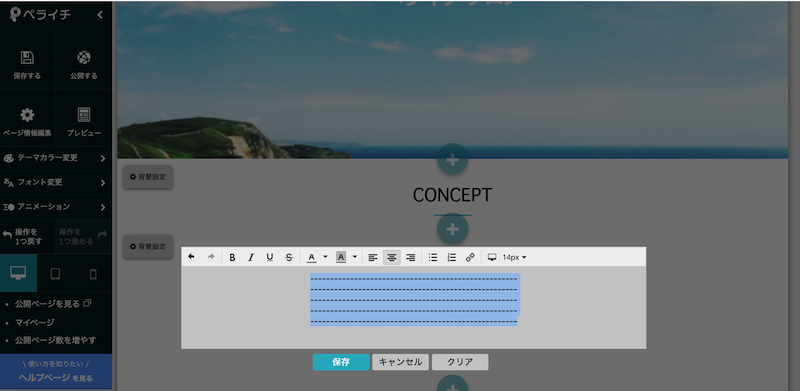Select center text alignment
Viewport: 800px width, 391px height.
tap(391, 257)
